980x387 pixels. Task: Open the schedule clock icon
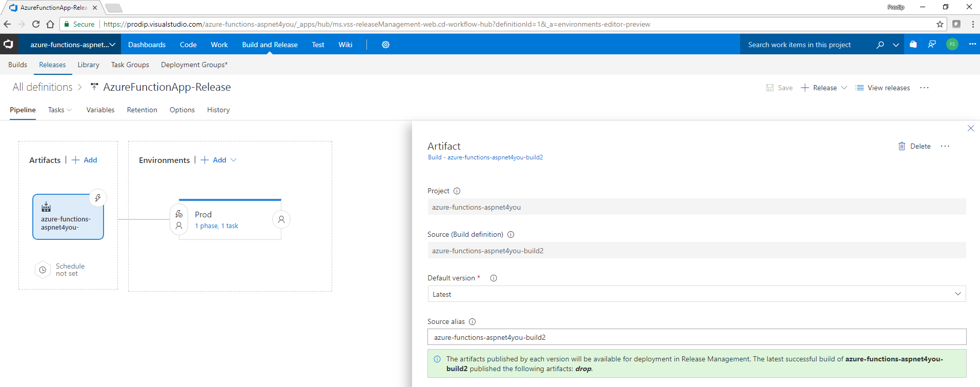(43, 270)
